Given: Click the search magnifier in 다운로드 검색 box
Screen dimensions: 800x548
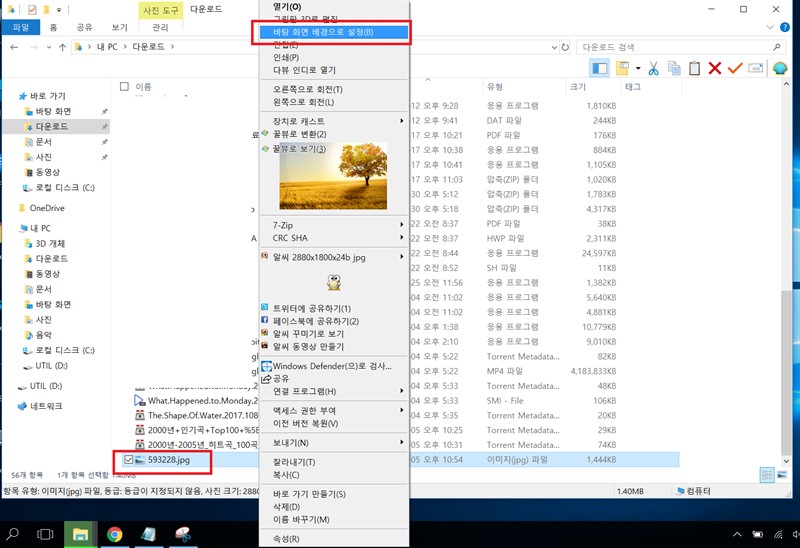Looking at the screenshot, I should (x=777, y=47).
